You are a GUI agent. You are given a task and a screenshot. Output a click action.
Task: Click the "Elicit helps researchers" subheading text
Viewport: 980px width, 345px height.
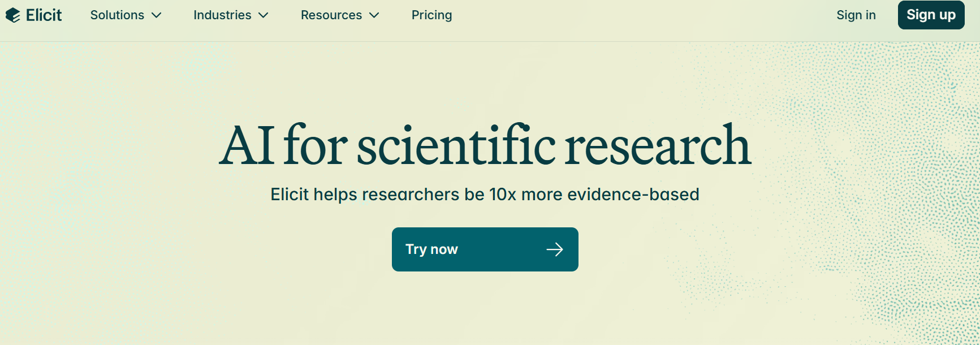(485, 195)
